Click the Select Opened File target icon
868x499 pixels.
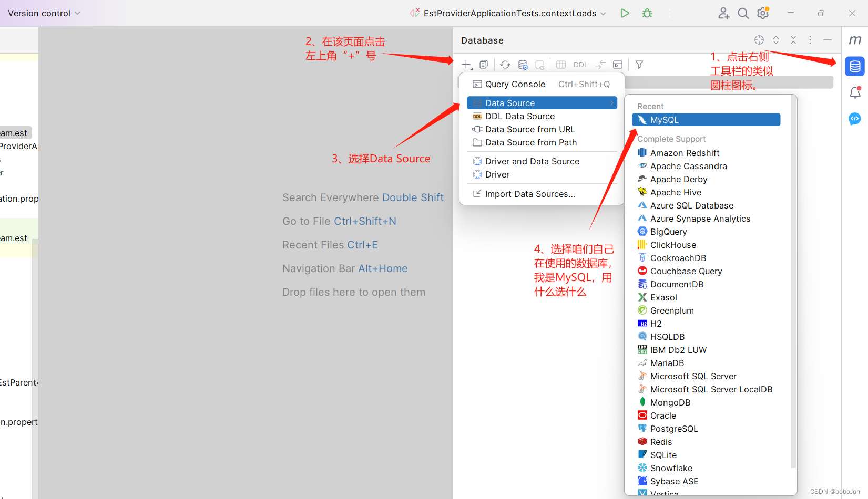(759, 40)
